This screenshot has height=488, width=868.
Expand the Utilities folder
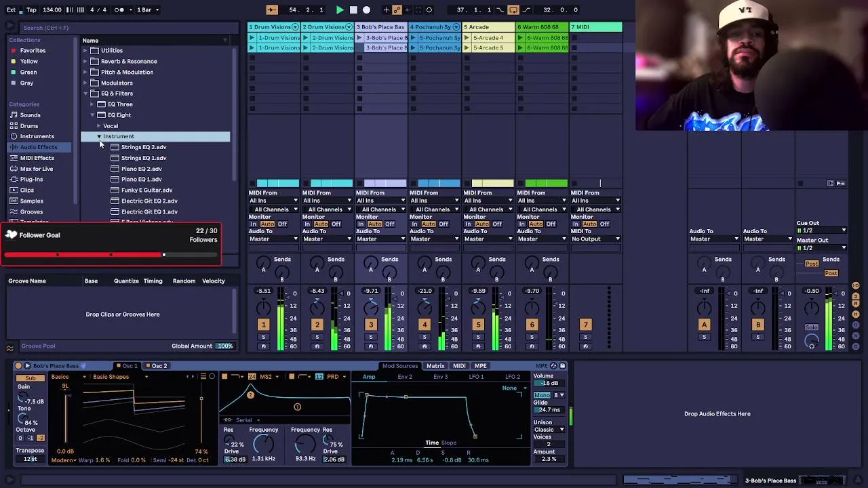coord(85,50)
